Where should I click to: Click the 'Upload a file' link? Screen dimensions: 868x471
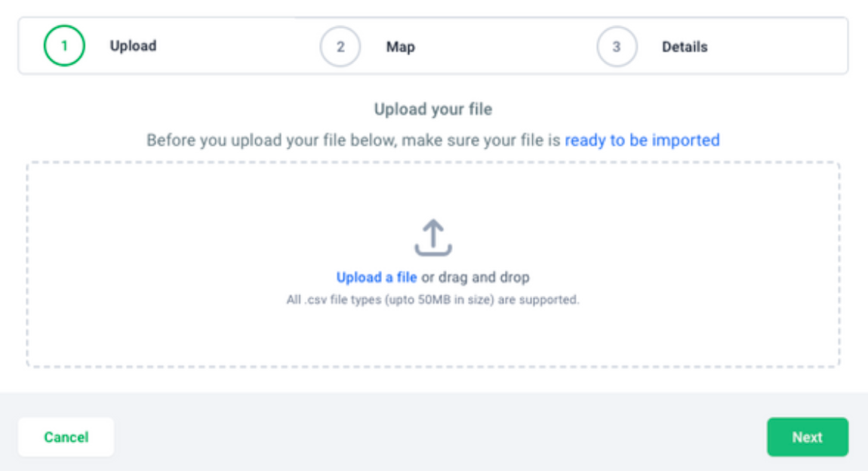tap(377, 277)
